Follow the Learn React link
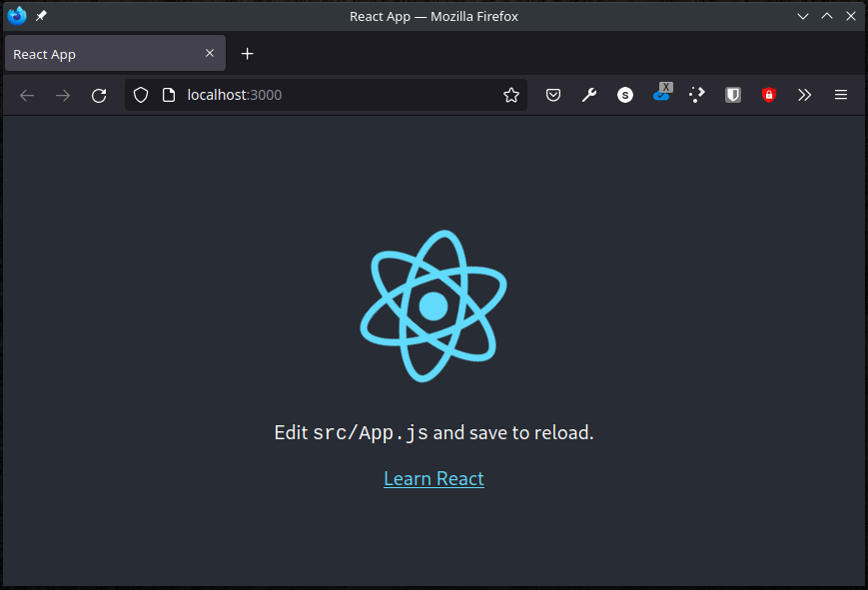Screen dimensions: 868x590 point(434,479)
